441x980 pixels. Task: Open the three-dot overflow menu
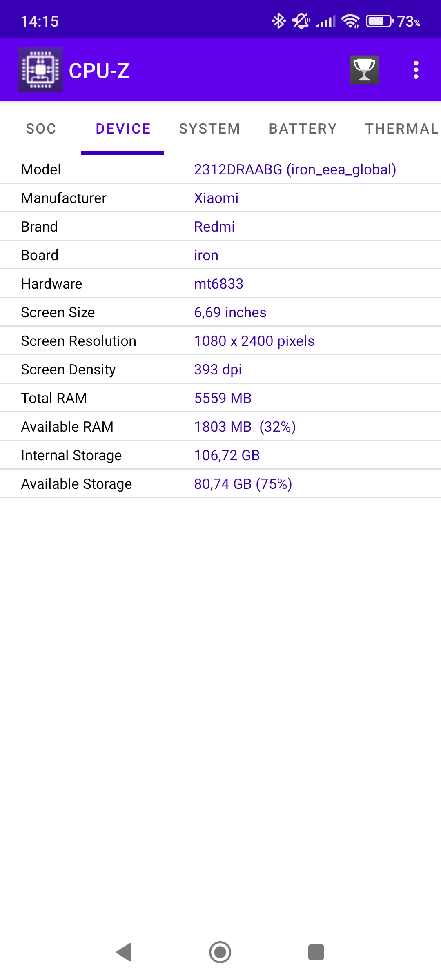point(416,70)
